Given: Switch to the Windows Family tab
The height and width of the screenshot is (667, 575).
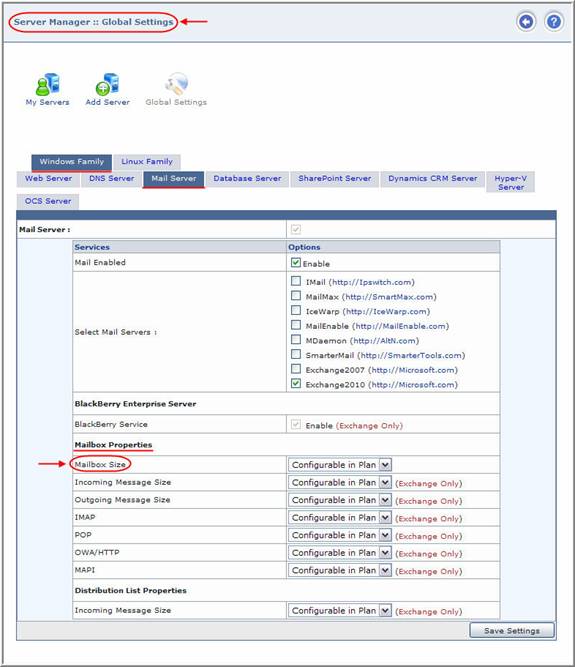Looking at the screenshot, I should coord(71,162).
